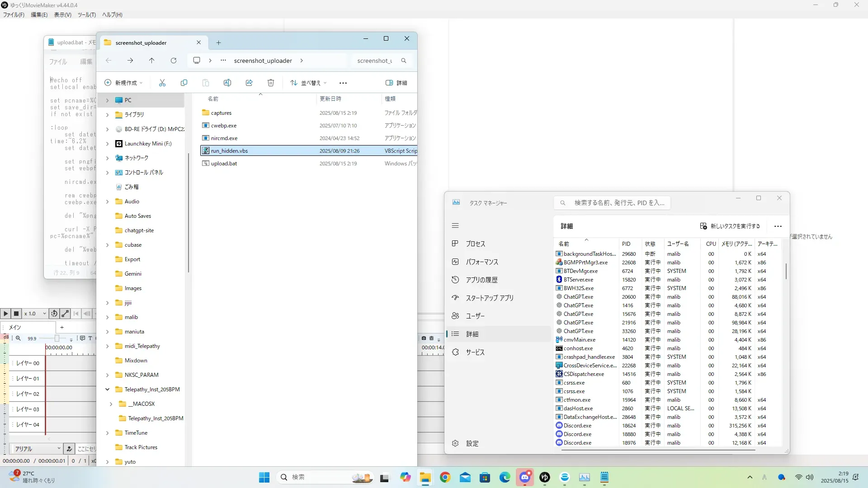Click the Explorer refresh button

(174, 61)
